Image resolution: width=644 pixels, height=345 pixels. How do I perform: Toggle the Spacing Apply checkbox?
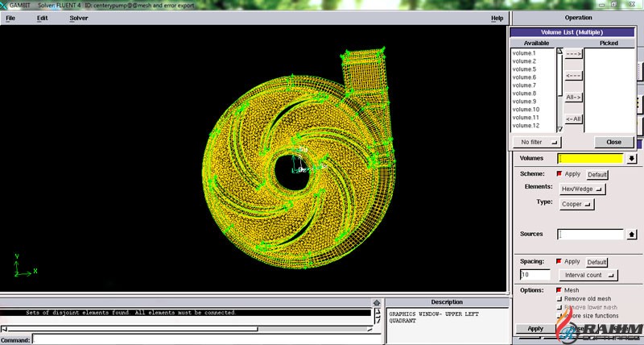[559, 262]
